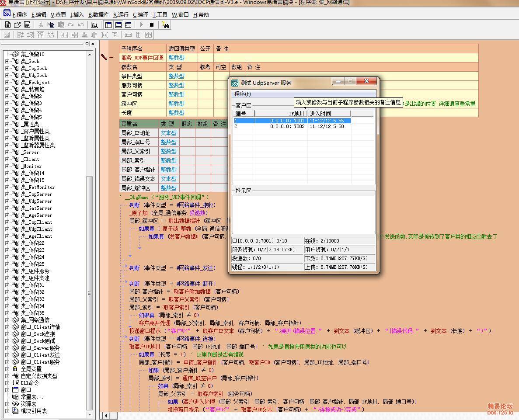The image size is (519, 420).
Task: Click the IP地址 column header
Action: pos(281,114)
